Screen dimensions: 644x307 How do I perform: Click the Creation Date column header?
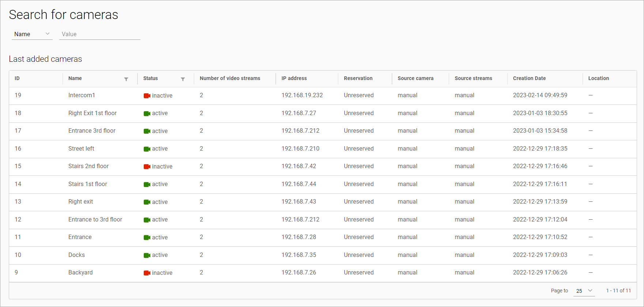tap(529, 78)
